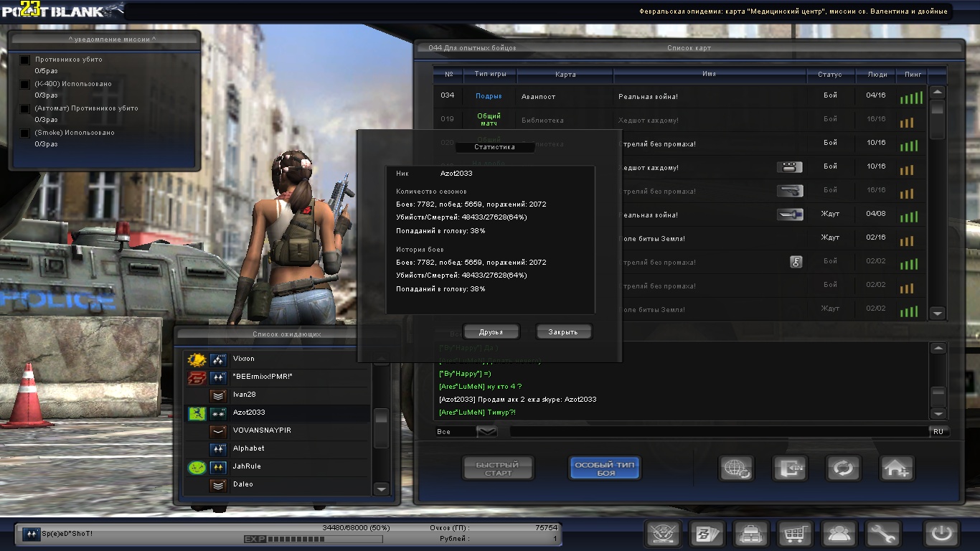Screen dimensions: 980x551
Task: Click the key lock icon in room list
Action: pyautogui.click(x=796, y=262)
